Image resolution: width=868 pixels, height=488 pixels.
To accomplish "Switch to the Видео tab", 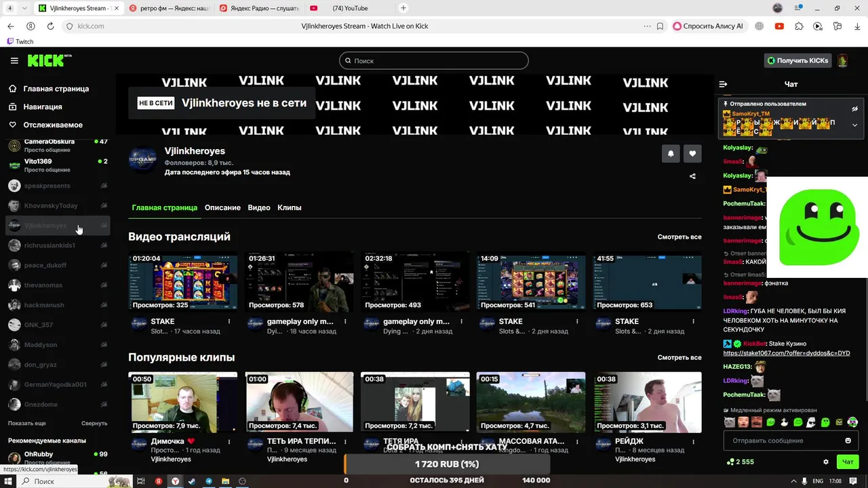I will click(x=259, y=207).
